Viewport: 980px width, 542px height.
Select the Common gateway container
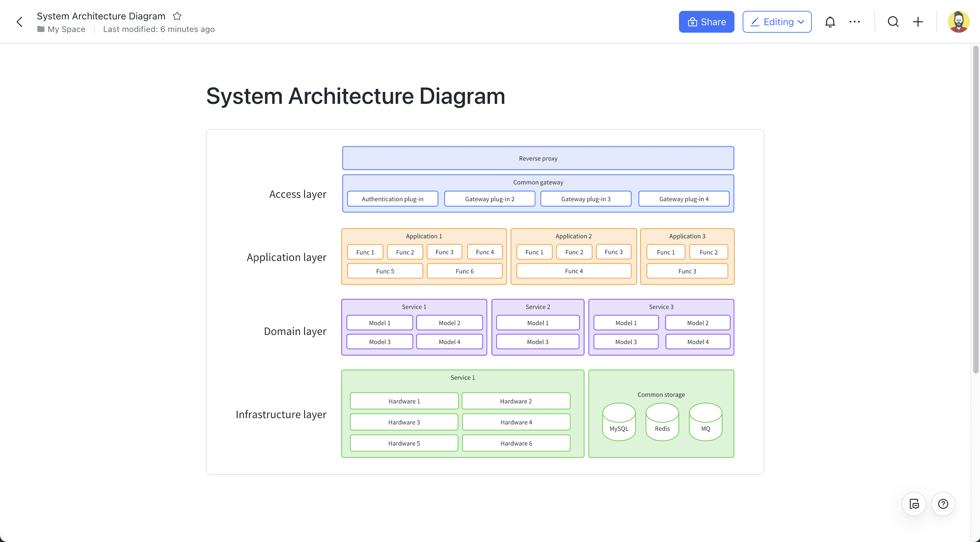coord(538,182)
